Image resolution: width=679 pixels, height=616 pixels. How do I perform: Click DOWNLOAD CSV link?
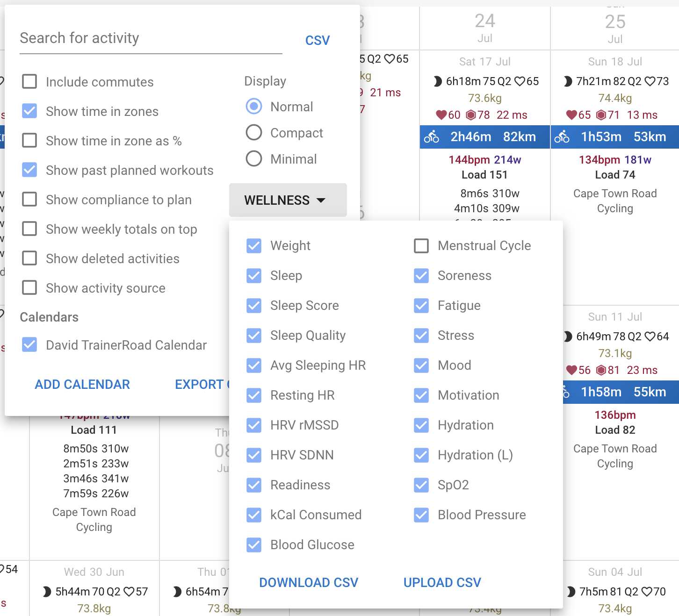click(309, 582)
